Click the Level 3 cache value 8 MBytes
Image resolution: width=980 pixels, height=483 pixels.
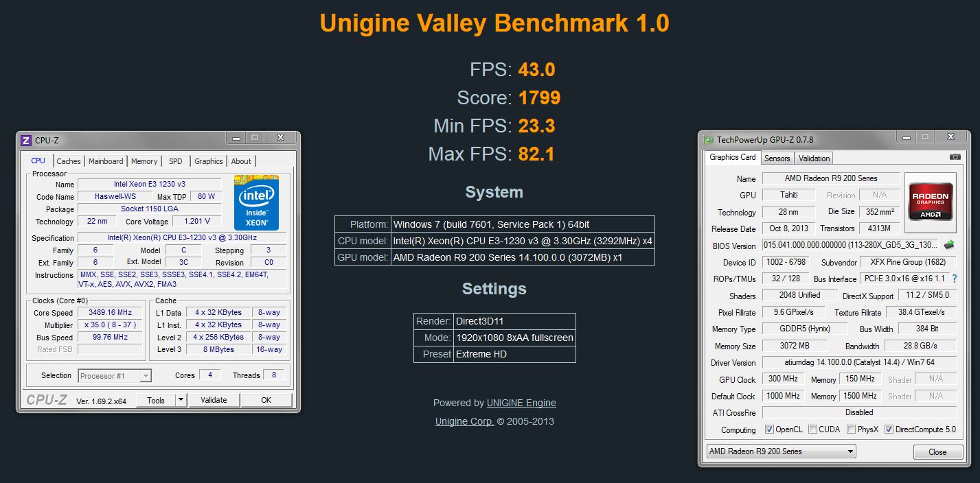(218, 349)
